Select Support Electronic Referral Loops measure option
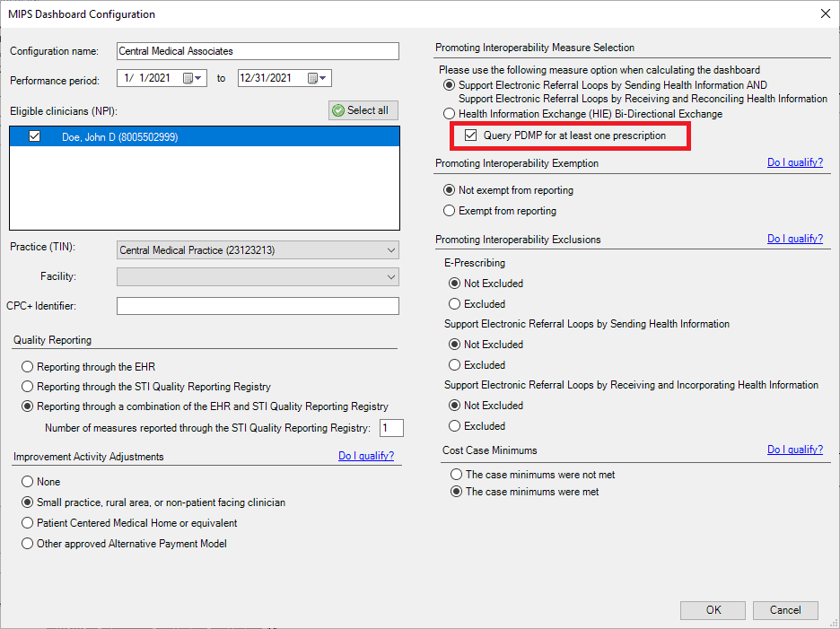The height and width of the screenshot is (629, 840). click(449, 85)
